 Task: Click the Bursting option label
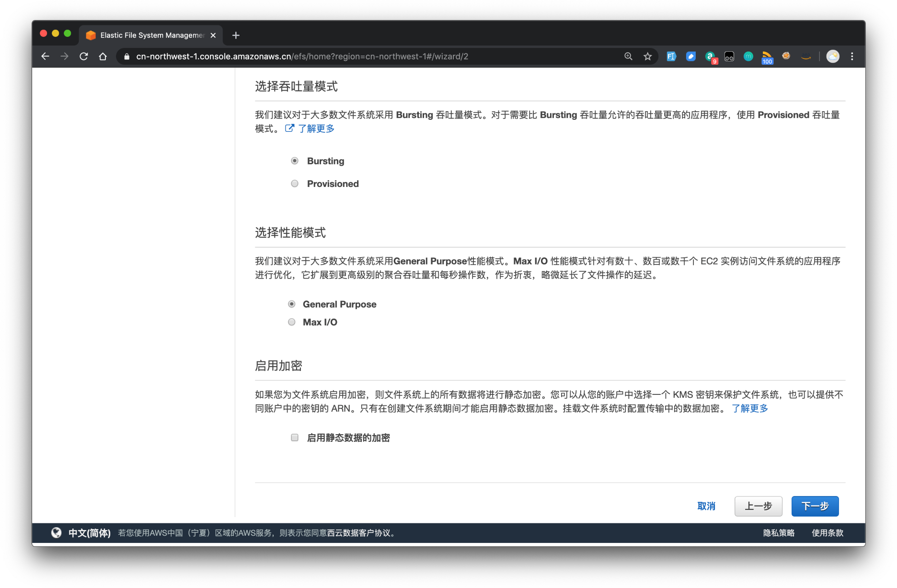325,161
